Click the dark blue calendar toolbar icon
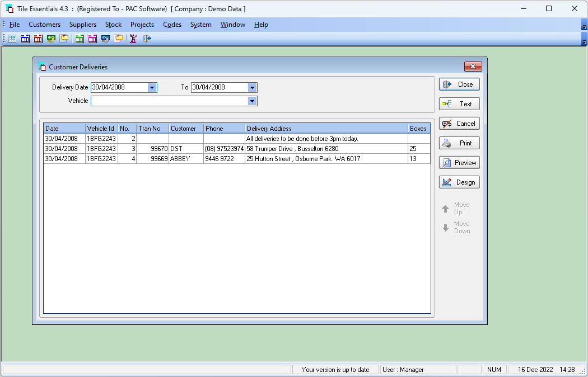This screenshot has width=588, height=377. 25,39
